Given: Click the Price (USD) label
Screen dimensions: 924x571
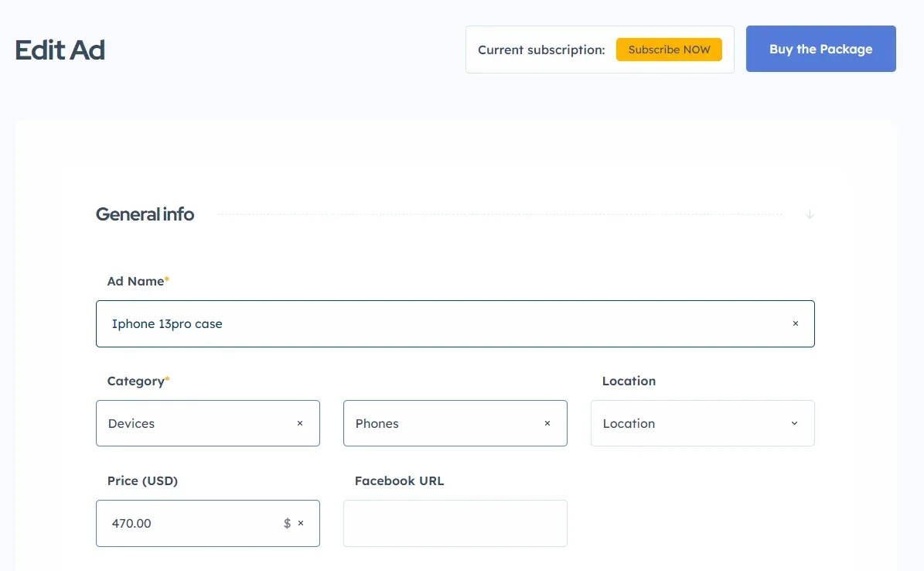Looking at the screenshot, I should click(x=142, y=480).
